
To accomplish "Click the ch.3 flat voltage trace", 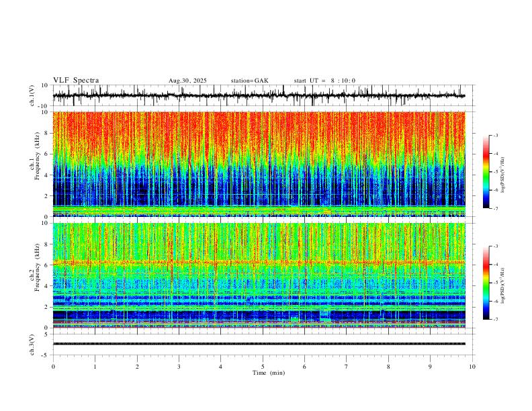I will (259, 344).
